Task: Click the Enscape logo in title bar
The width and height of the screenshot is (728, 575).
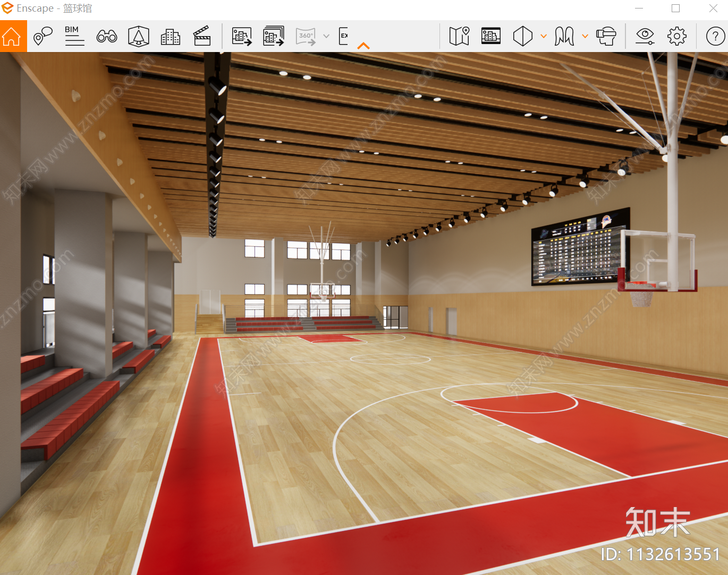Action: pyautogui.click(x=7, y=8)
